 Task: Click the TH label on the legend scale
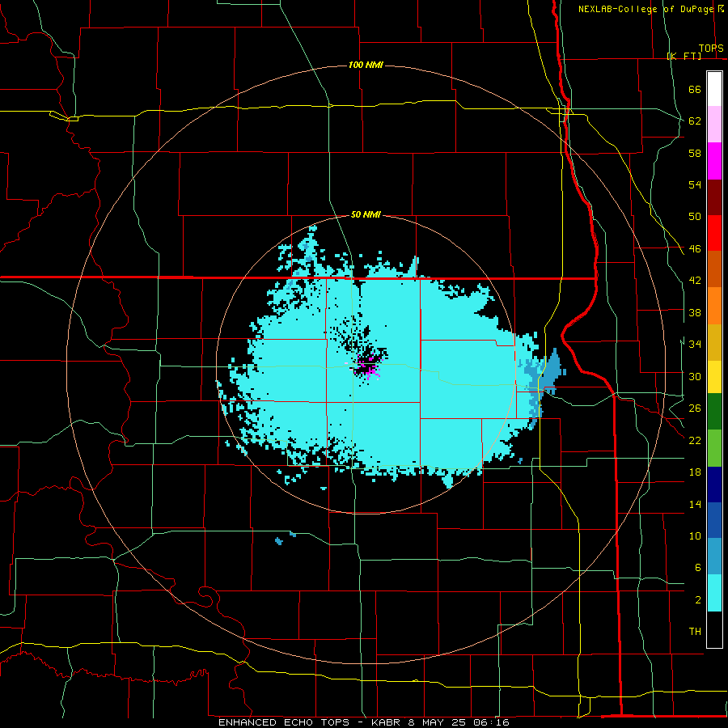click(x=695, y=632)
